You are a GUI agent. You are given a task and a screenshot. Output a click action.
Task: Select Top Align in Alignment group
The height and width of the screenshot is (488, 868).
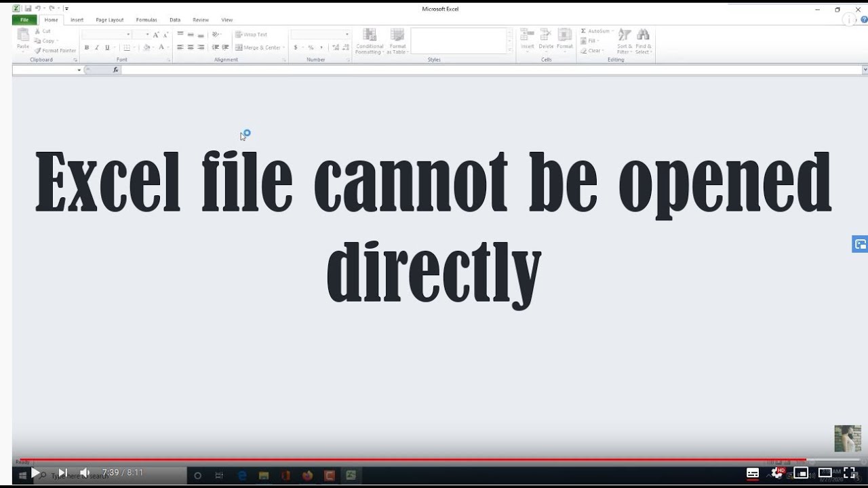pyautogui.click(x=180, y=35)
